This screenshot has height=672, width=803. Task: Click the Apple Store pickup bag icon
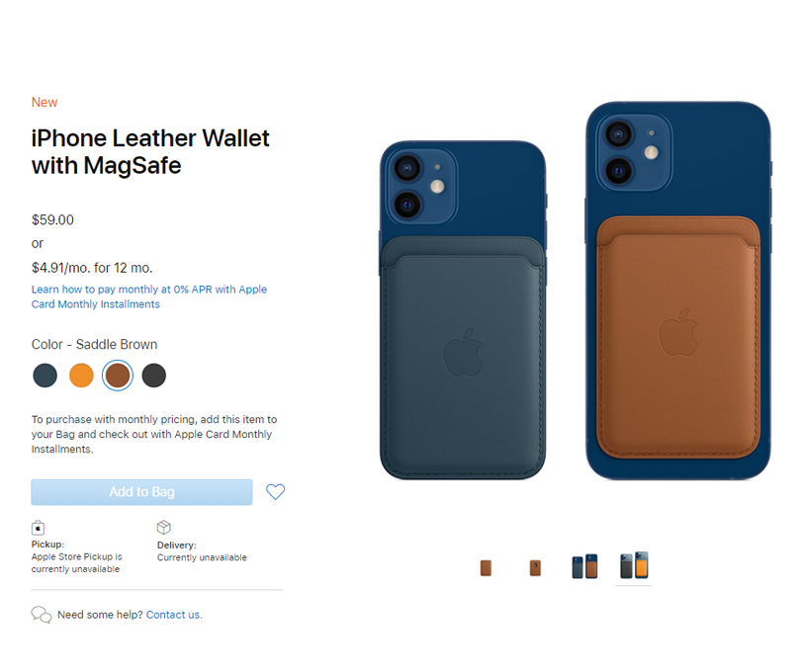[x=38, y=528]
